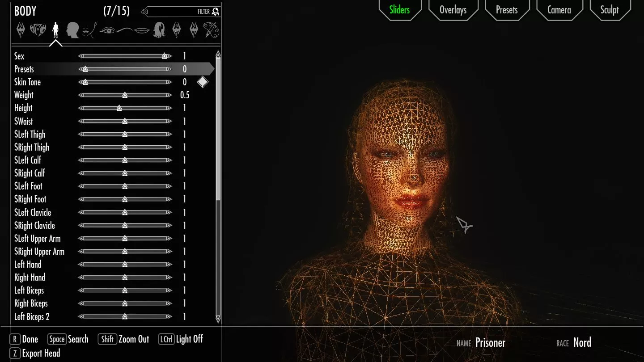
Task: Select the $Left Foot row label
Action: 28,186
